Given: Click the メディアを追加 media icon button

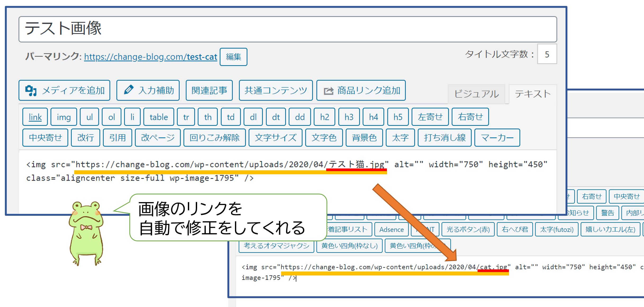Looking at the screenshot, I should (64, 91).
